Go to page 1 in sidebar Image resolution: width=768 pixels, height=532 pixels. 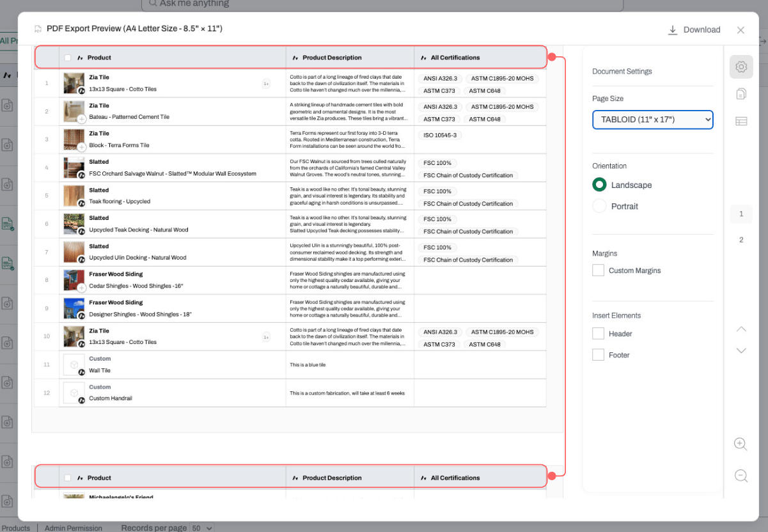pos(741,214)
